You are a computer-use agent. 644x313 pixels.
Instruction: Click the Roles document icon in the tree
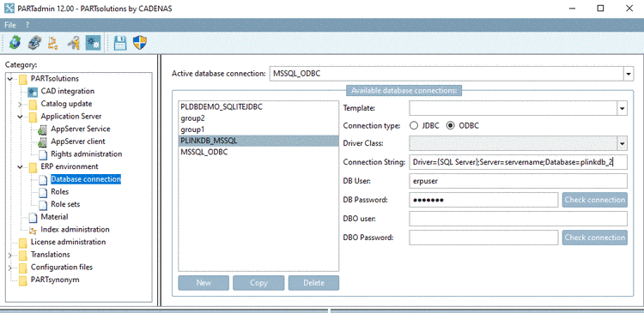[43, 192]
